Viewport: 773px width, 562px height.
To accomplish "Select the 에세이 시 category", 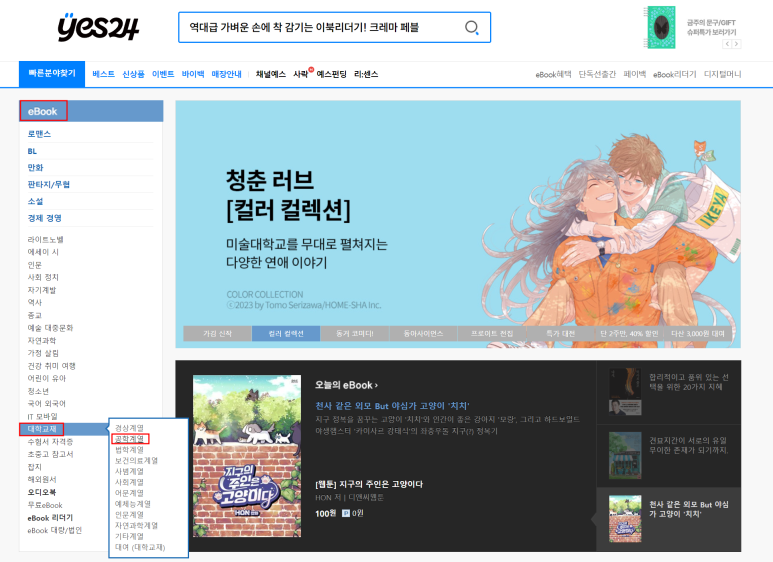I will click(43, 252).
